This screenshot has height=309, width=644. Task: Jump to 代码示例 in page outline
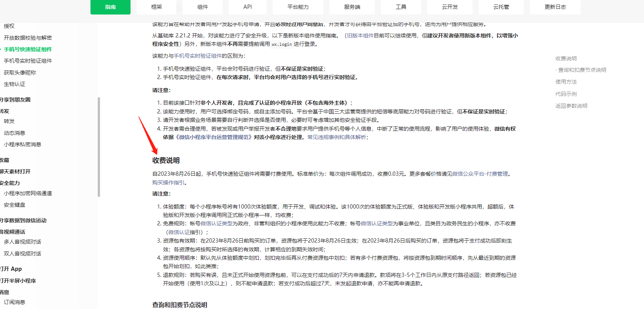[x=566, y=94]
